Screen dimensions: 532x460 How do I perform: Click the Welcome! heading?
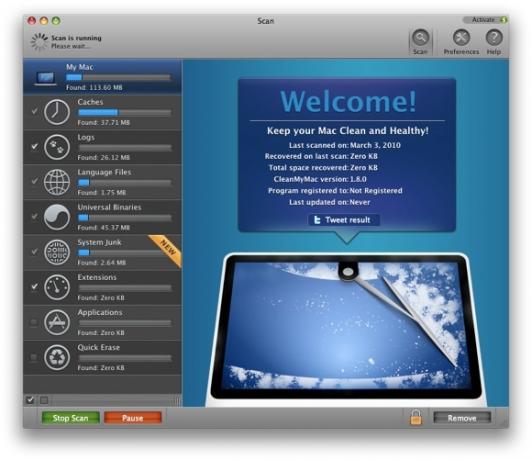pyautogui.click(x=348, y=101)
